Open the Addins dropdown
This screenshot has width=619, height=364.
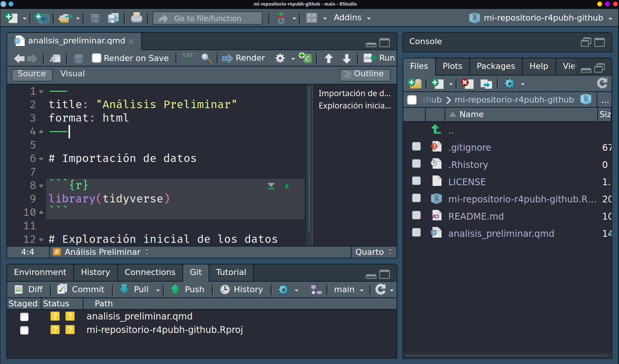tap(352, 18)
